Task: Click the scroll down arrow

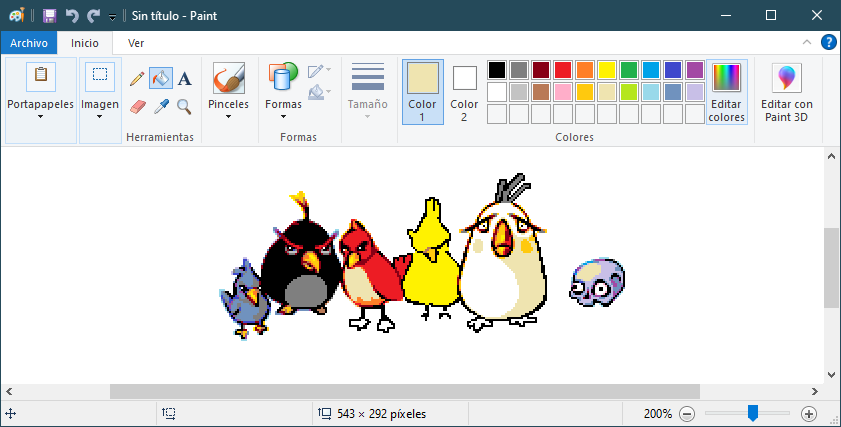Action: pos(831,375)
